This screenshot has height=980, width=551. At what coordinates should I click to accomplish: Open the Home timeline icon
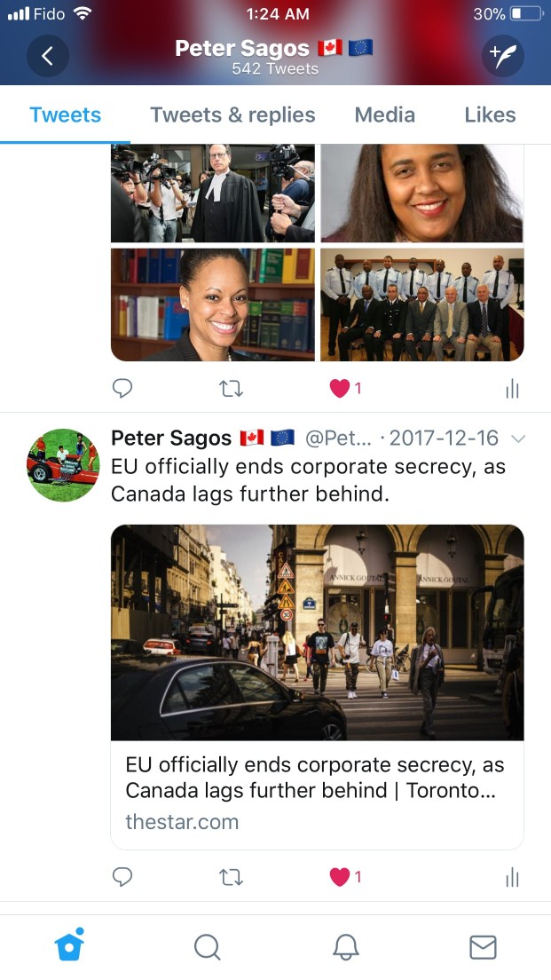coord(69,945)
